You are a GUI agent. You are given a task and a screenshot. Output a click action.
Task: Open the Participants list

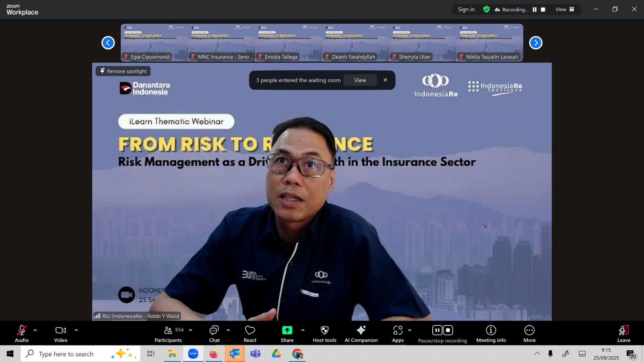[168, 333]
